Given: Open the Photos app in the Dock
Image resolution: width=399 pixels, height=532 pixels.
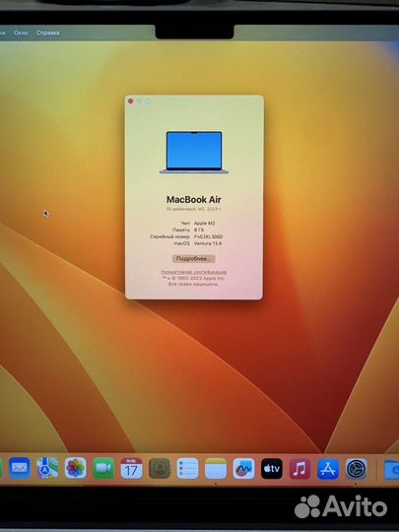Looking at the screenshot, I should [x=75, y=468].
